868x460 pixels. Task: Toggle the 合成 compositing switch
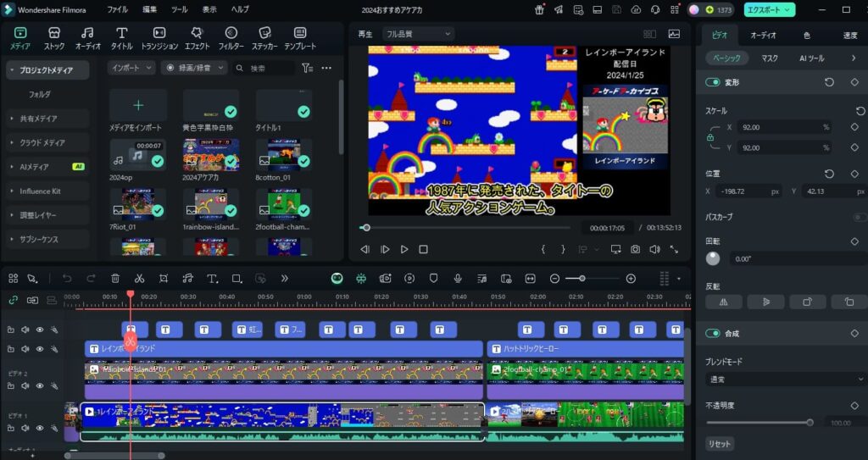point(712,333)
